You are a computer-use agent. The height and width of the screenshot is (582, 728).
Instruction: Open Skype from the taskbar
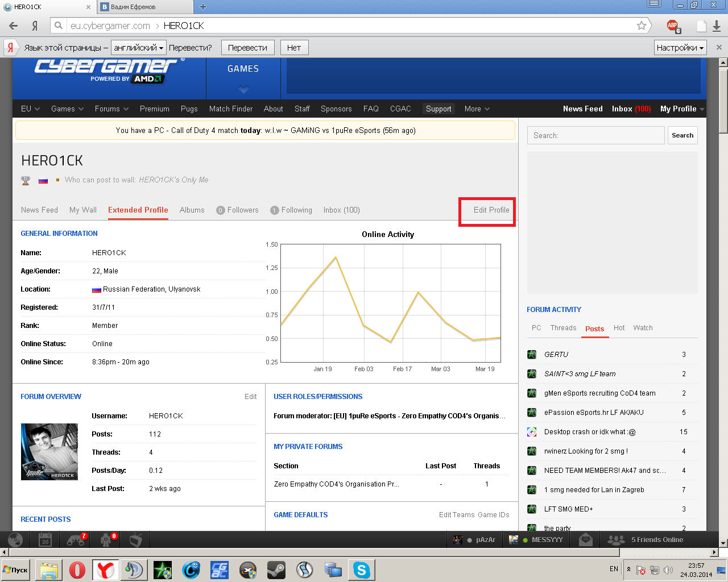[362, 570]
